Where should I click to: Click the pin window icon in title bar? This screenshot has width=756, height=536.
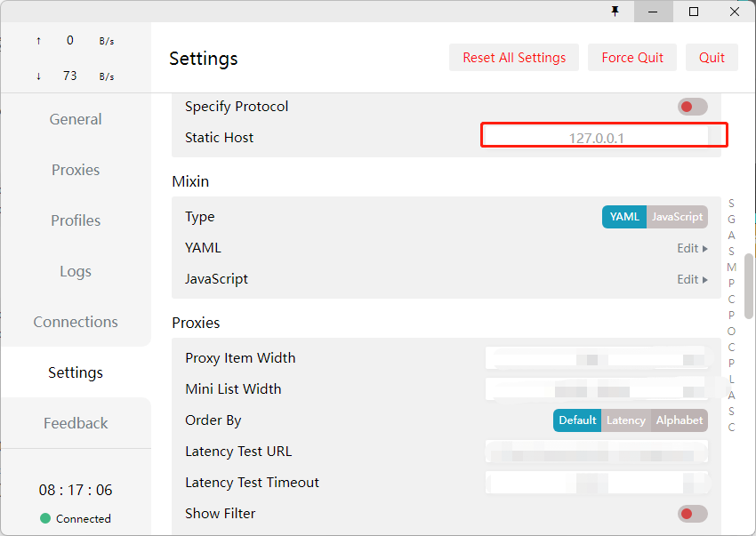point(615,12)
